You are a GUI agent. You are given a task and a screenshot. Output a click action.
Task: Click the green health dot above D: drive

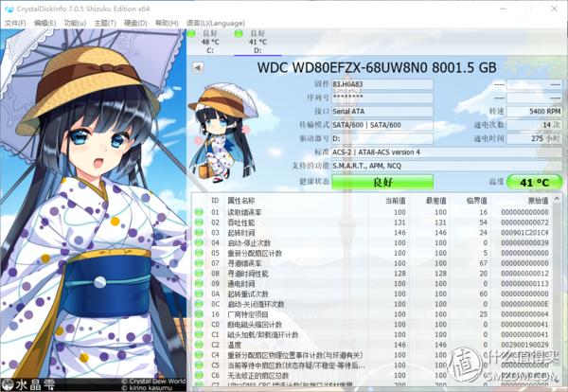239,34
